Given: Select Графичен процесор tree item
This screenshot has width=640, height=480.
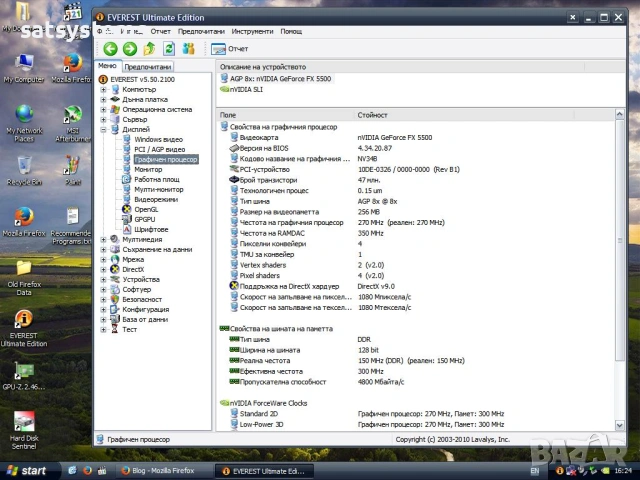Looking at the screenshot, I should point(166,160).
